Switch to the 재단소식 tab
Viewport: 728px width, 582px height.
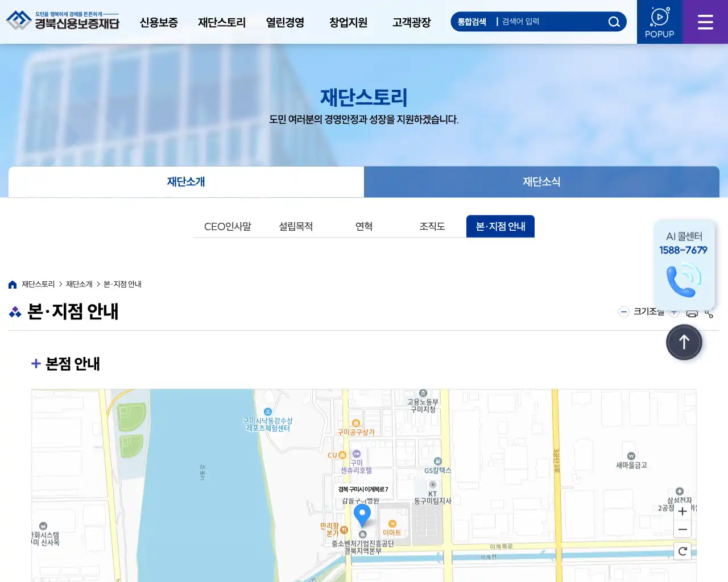(x=541, y=182)
